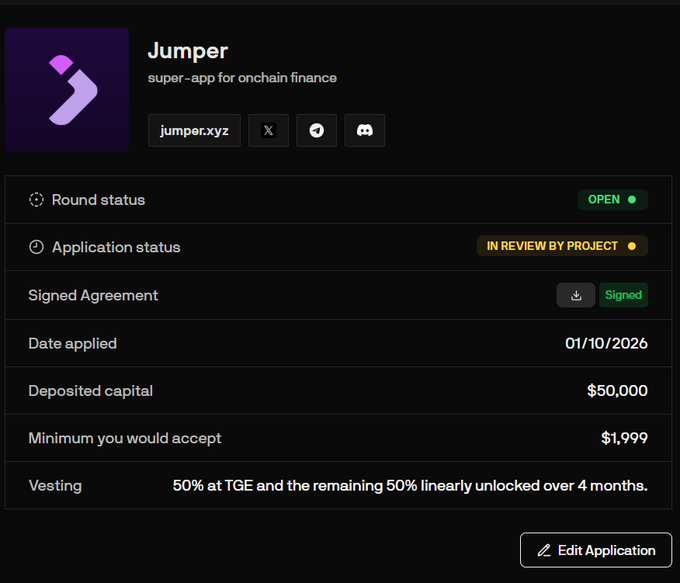Click the vesting terms text
Screen dimensions: 680x583
pyautogui.click(x=410, y=486)
